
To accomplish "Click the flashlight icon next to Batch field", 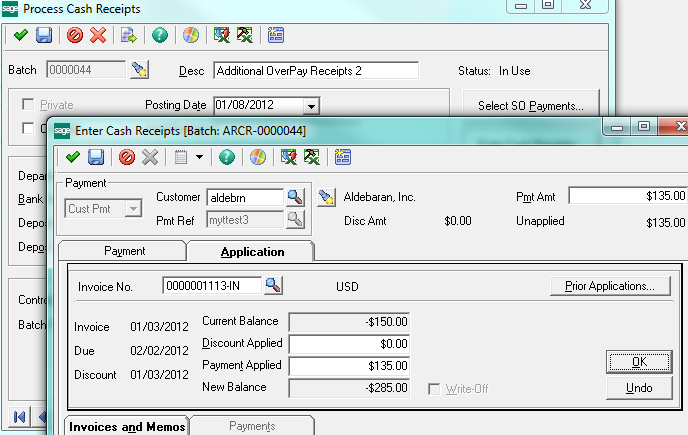I will [x=139, y=70].
